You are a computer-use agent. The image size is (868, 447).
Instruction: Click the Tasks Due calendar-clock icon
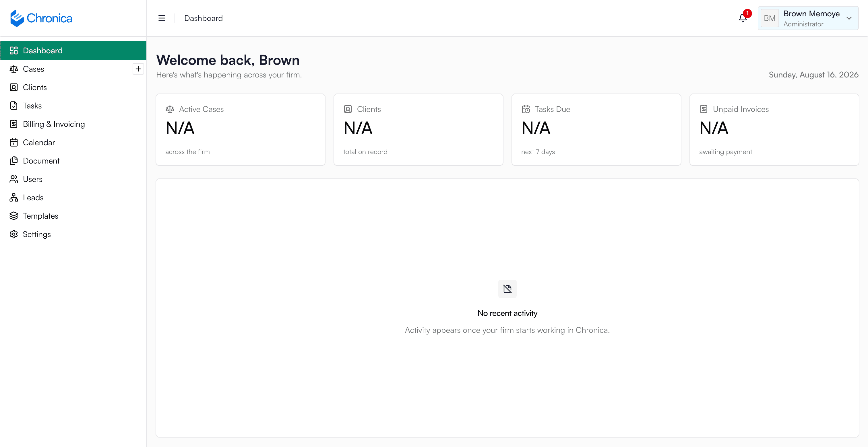coord(526,109)
